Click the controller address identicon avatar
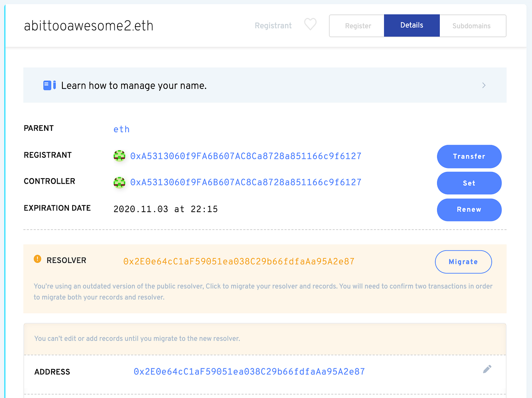Viewport: 532px width, 398px height. tap(119, 182)
